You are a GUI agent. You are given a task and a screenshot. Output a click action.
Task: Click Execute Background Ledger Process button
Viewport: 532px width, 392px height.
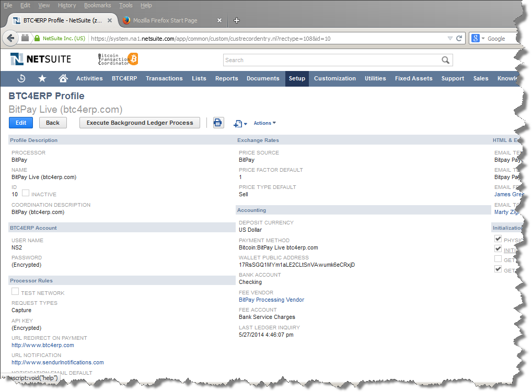tap(140, 123)
